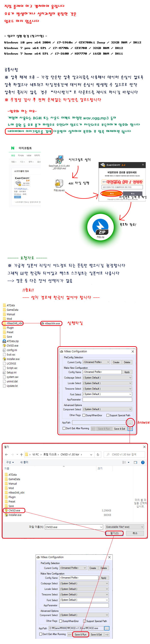Click the 열기(O) button in Open dialog
150x644 pixels.
coord(114,533)
